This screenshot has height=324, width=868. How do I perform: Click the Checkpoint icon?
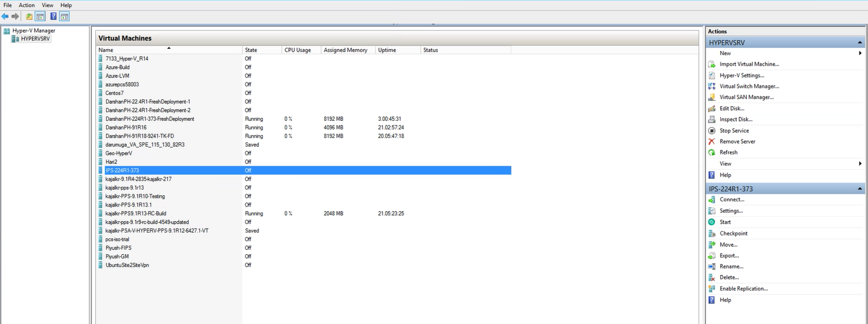coord(712,233)
